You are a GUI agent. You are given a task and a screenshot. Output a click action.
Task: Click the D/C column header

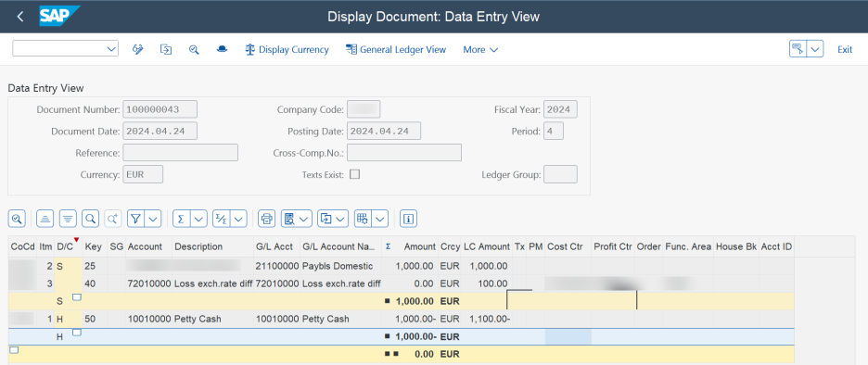[68, 246]
